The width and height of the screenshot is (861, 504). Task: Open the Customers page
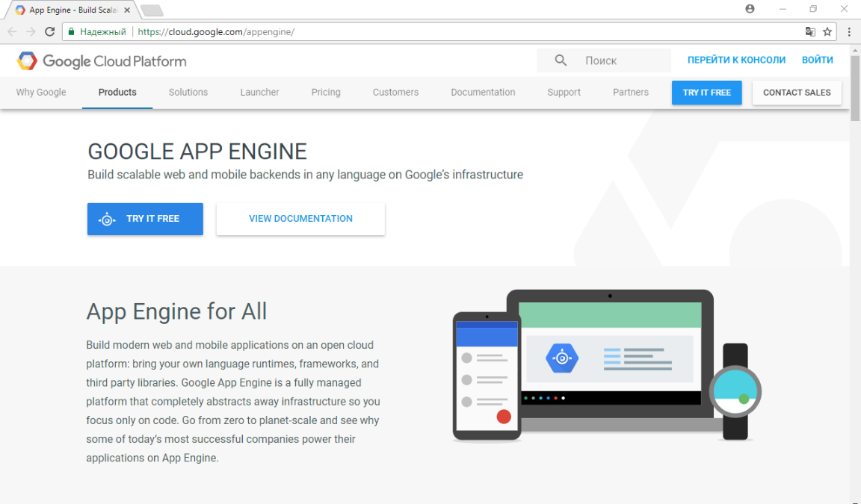(396, 92)
